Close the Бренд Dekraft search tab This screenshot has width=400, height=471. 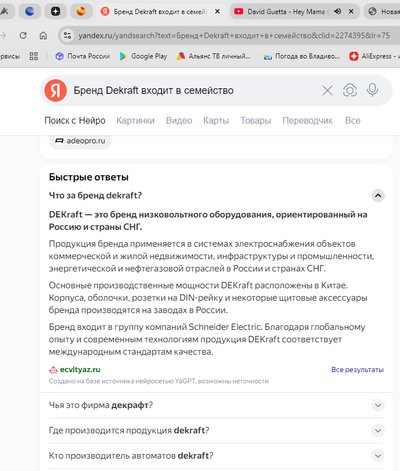[217, 12]
